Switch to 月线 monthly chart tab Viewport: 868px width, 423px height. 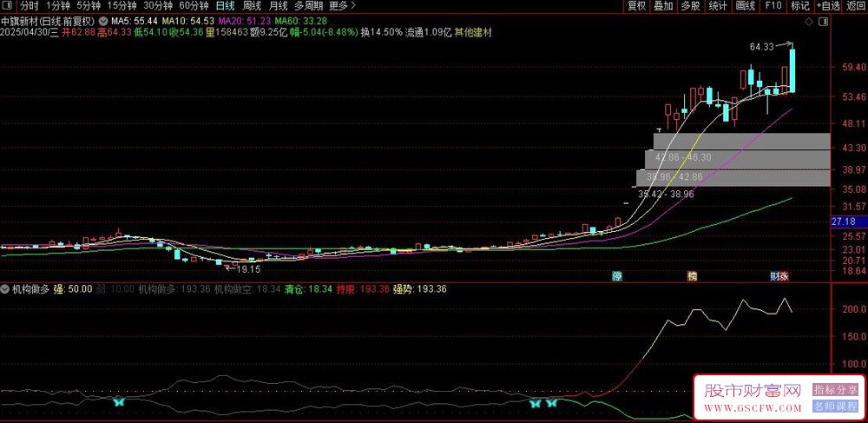click(278, 6)
